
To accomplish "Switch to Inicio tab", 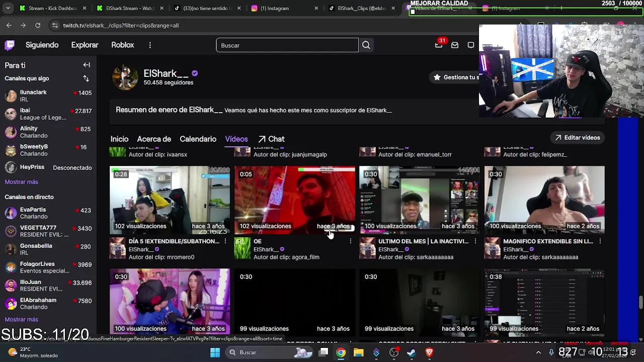I will pos(119,139).
